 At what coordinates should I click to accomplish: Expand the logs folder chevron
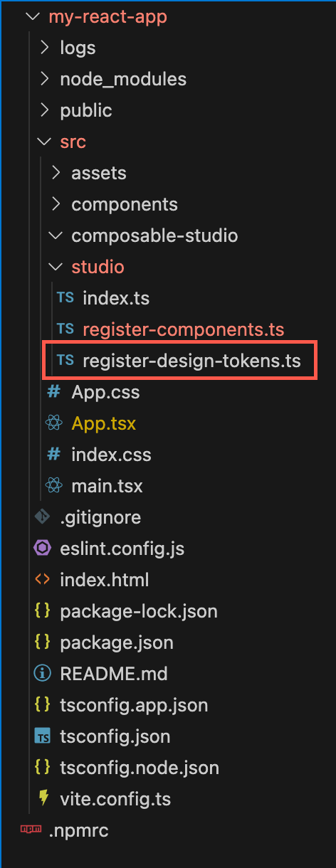click(45, 48)
